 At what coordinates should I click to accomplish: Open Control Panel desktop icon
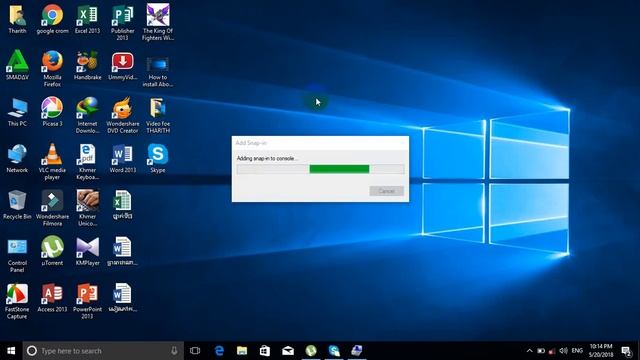(x=17, y=255)
